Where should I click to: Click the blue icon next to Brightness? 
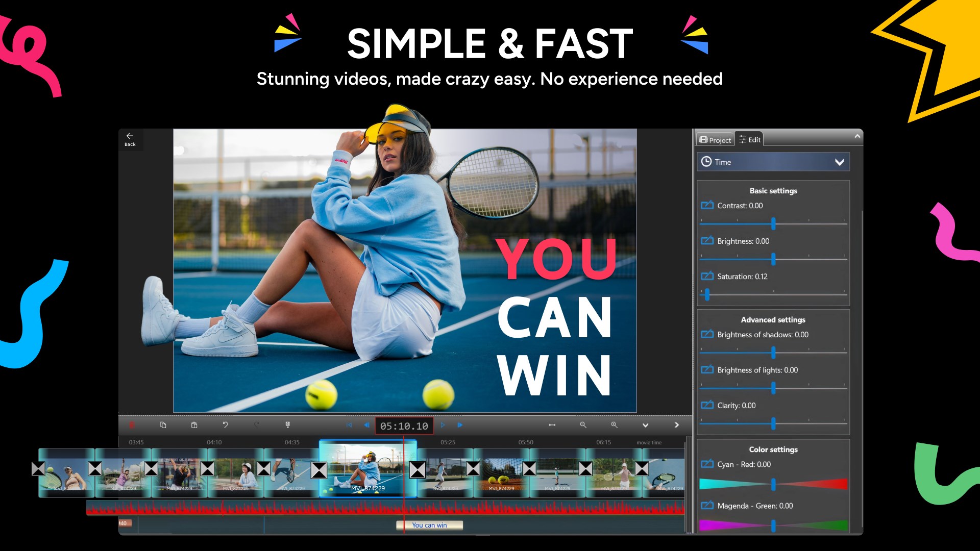coord(707,241)
